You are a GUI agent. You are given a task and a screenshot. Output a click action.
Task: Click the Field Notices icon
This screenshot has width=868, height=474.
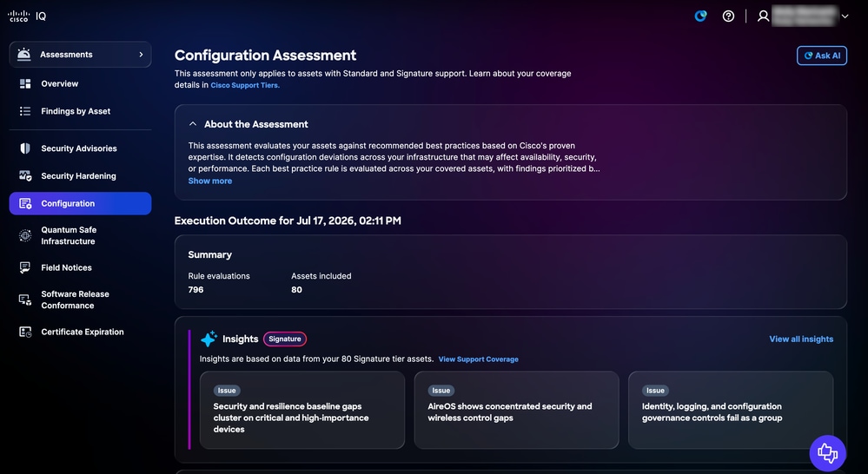[25, 267]
